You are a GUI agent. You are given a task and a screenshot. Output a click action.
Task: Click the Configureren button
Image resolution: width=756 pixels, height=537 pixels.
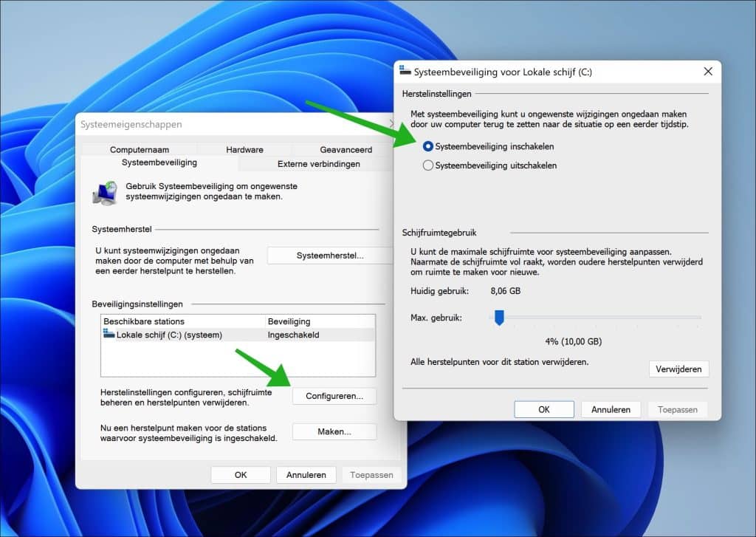pyautogui.click(x=334, y=395)
